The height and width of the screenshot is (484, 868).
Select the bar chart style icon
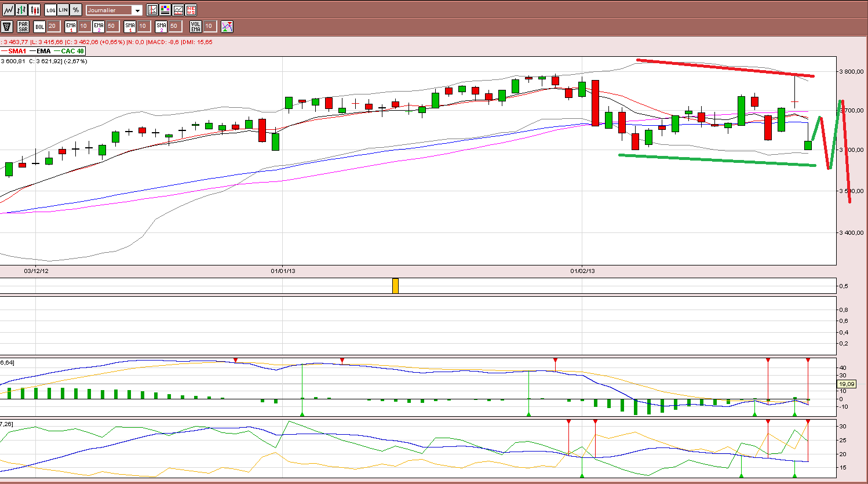coord(21,10)
